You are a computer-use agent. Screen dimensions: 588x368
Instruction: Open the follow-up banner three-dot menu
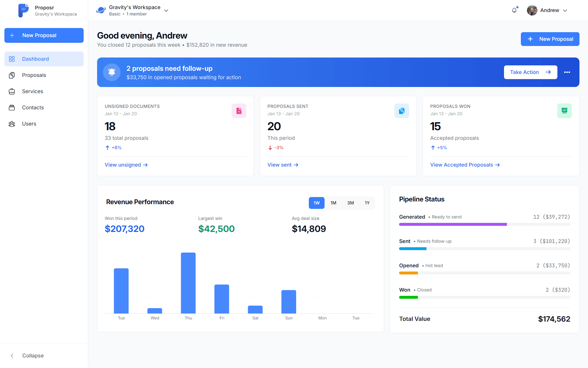coord(567,72)
